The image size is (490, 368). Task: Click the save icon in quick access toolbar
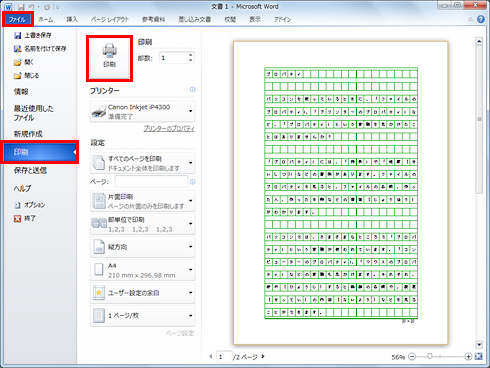click(22, 7)
